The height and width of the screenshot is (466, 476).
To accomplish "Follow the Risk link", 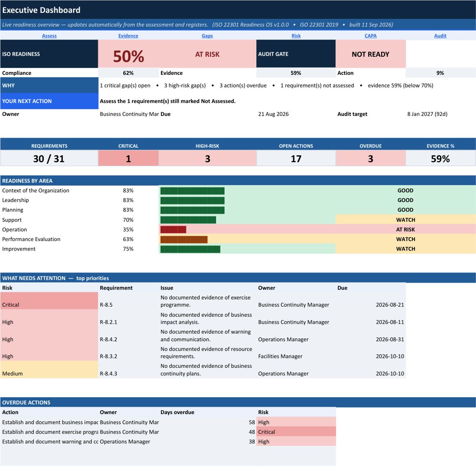I will coord(296,36).
